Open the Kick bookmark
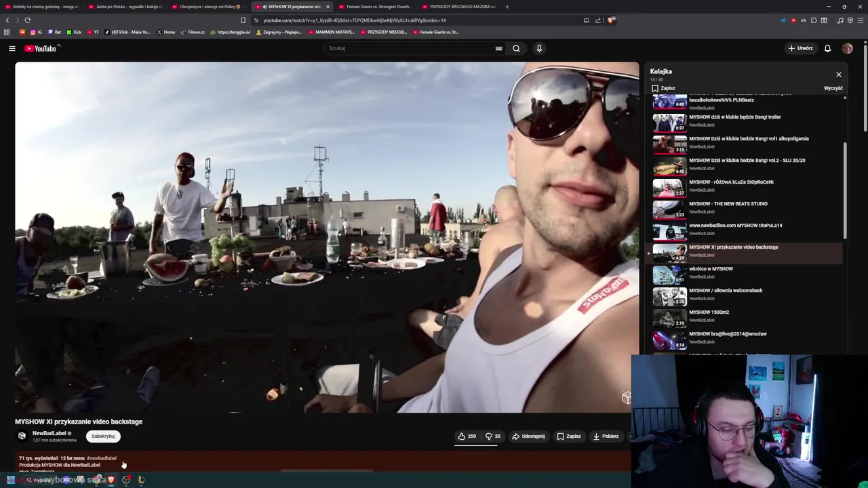Screen dimensions: 868x488 (74, 32)
